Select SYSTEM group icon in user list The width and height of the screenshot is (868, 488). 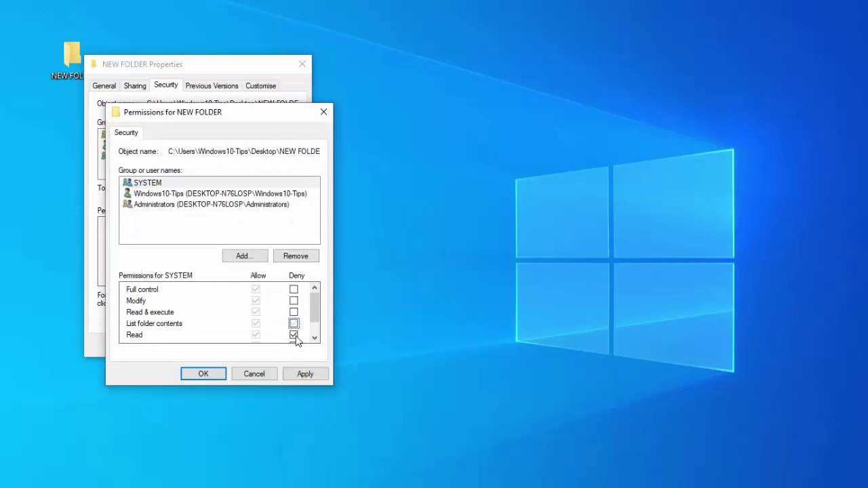[127, 182]
